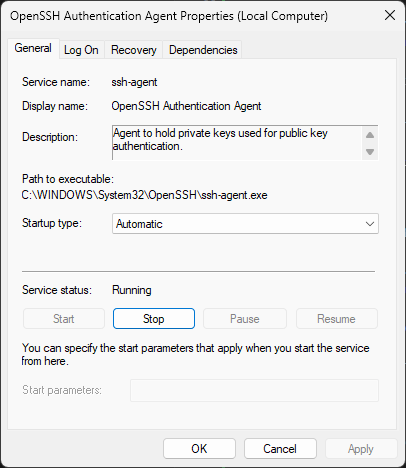This screenshot has width=406, height=468.
Task: Click the Pause service button
Action: [x=245, y=319]
